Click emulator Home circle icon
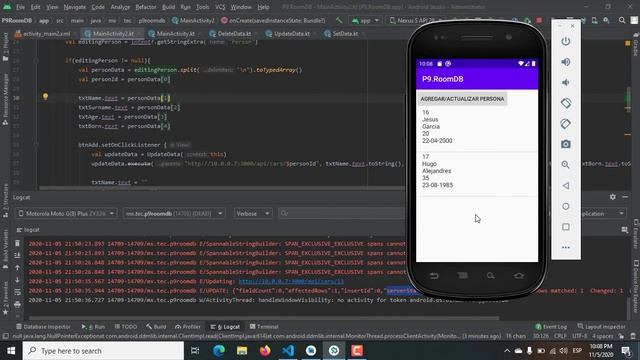This screenshot has width=640, height=360. [566, 206]
